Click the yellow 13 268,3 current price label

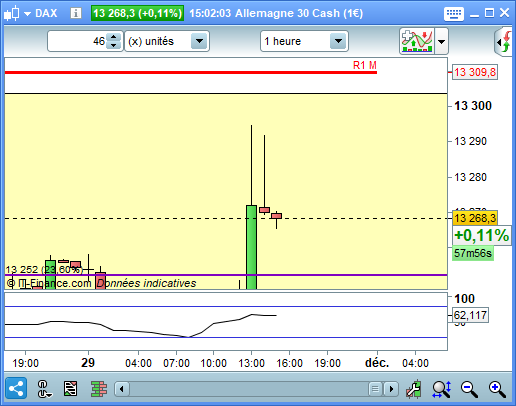coord(475,218)
